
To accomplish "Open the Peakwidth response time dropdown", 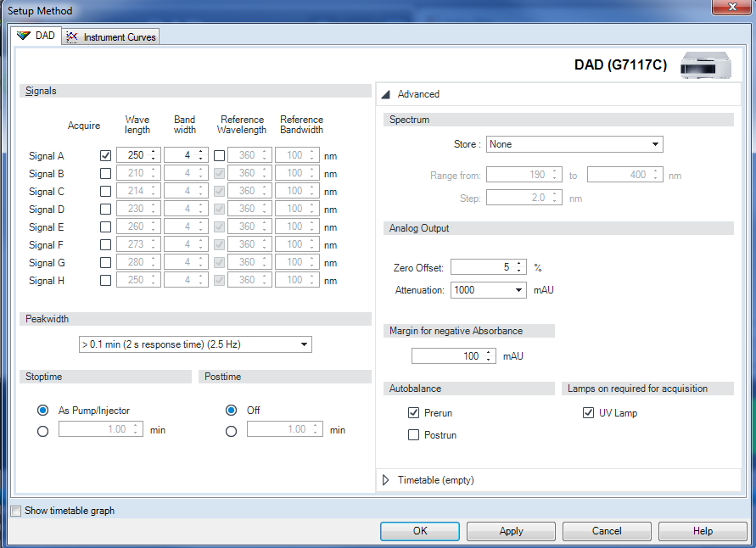I will click(x=304, y=344).
